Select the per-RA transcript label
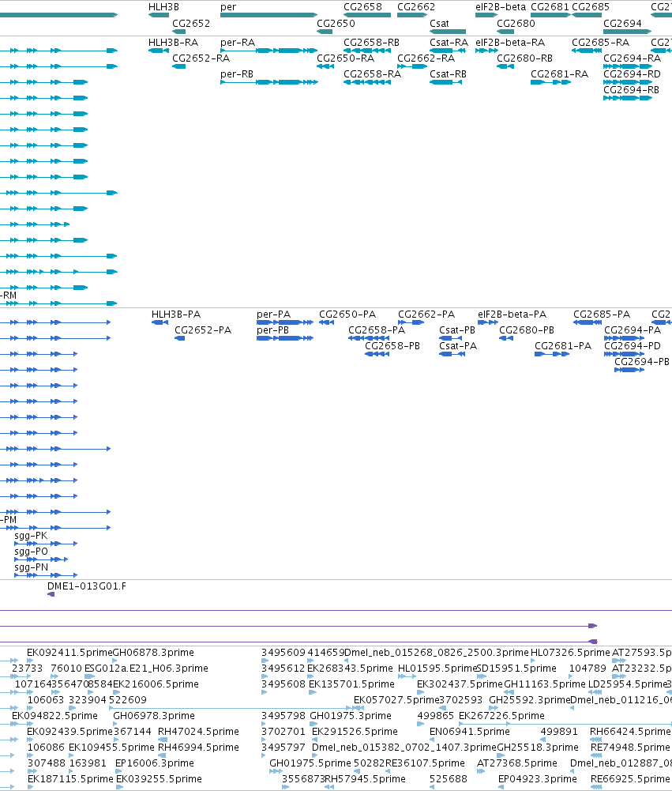 coord(238,43)
